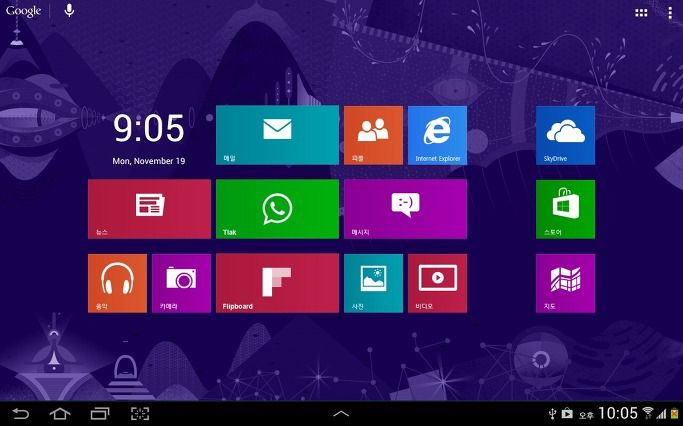Launch the green Tlak WhatsApp tile
Viewport: 683px width, 426px height.
tap(277, 209)
